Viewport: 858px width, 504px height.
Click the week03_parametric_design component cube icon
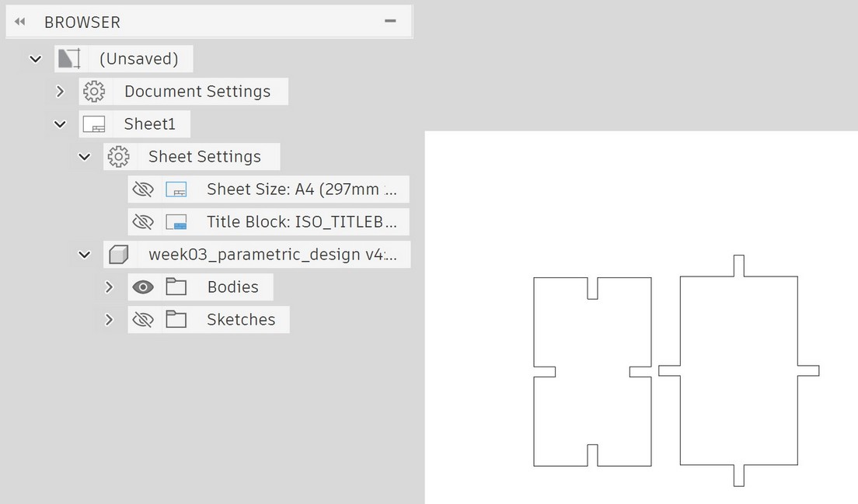tap(118, 255)
